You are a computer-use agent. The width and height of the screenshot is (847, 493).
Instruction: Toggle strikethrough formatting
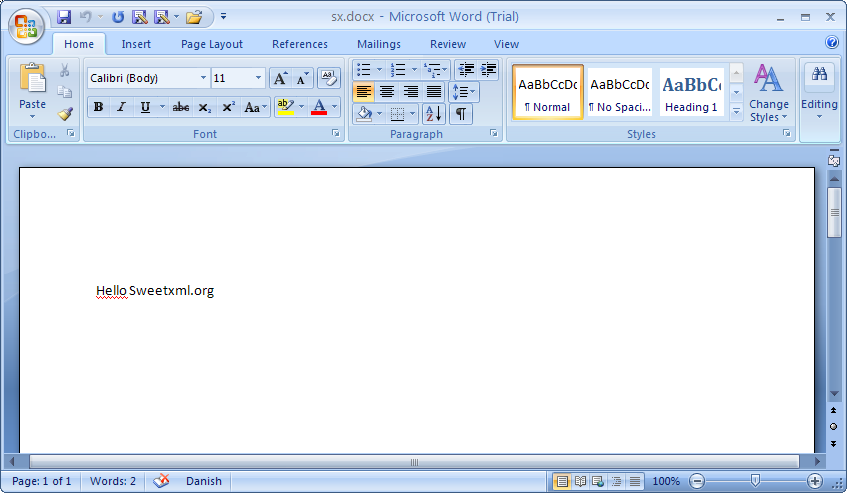click(x=180, y=107)
